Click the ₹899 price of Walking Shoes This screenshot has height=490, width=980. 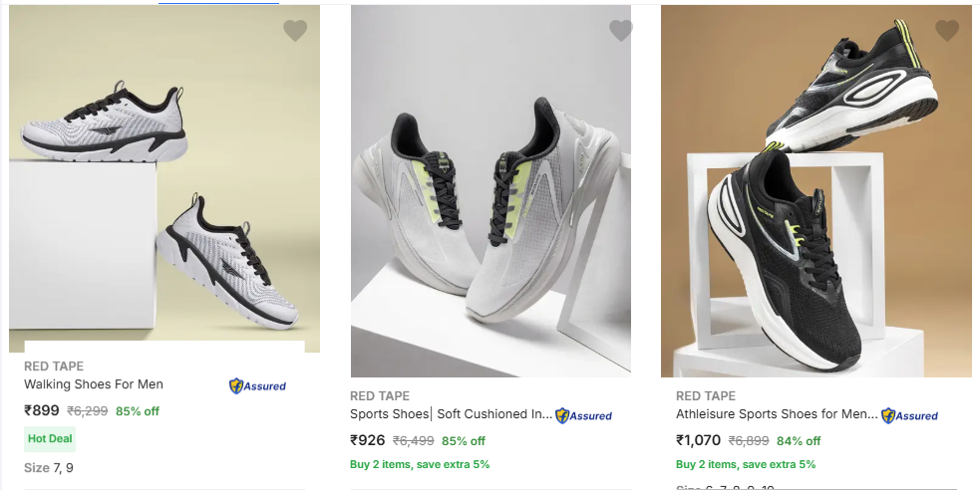pos(42,410)
